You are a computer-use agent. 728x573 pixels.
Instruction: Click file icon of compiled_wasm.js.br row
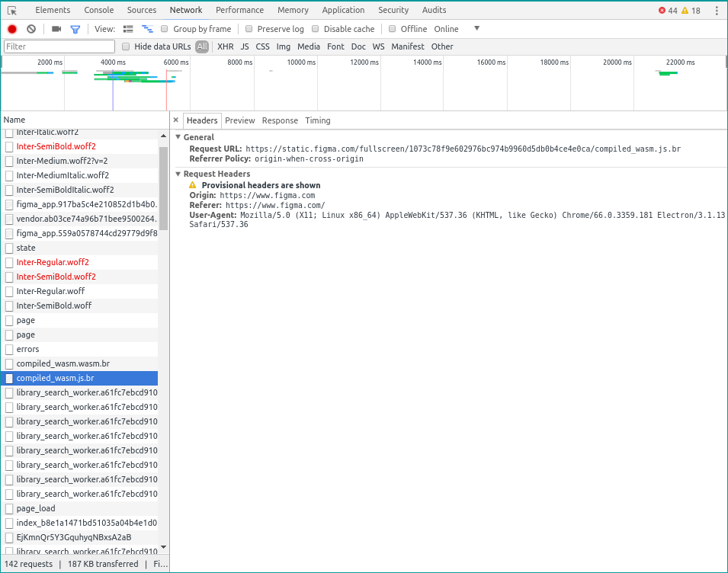pyautogui.click(x=9, y=378)
